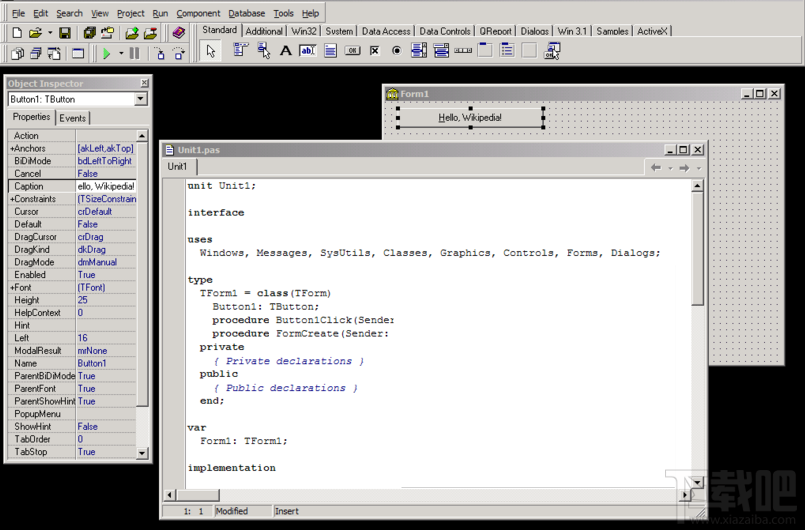Open the Run button dropdown arrow
The height and width of the screenshot is (530, 805).
tap(121, 53)
